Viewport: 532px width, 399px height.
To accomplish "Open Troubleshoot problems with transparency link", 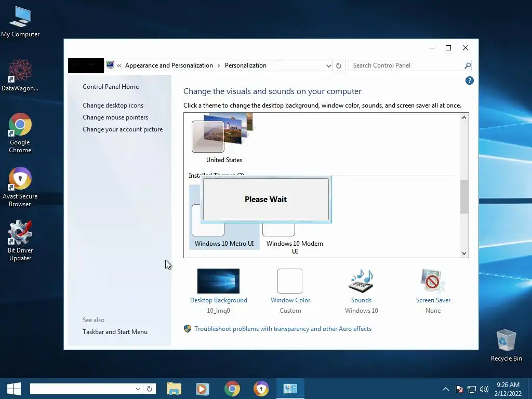I will [x=283, y=329].
